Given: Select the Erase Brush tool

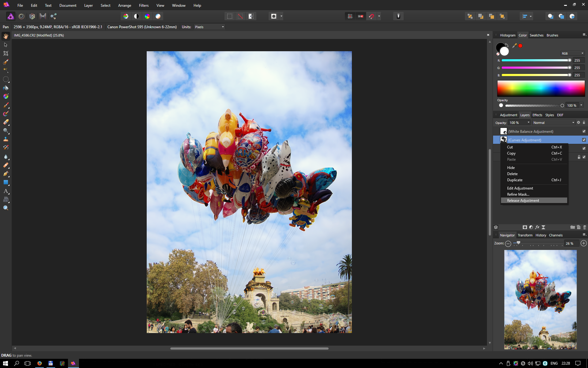Looking at the screenshot, I should (6, 122).
